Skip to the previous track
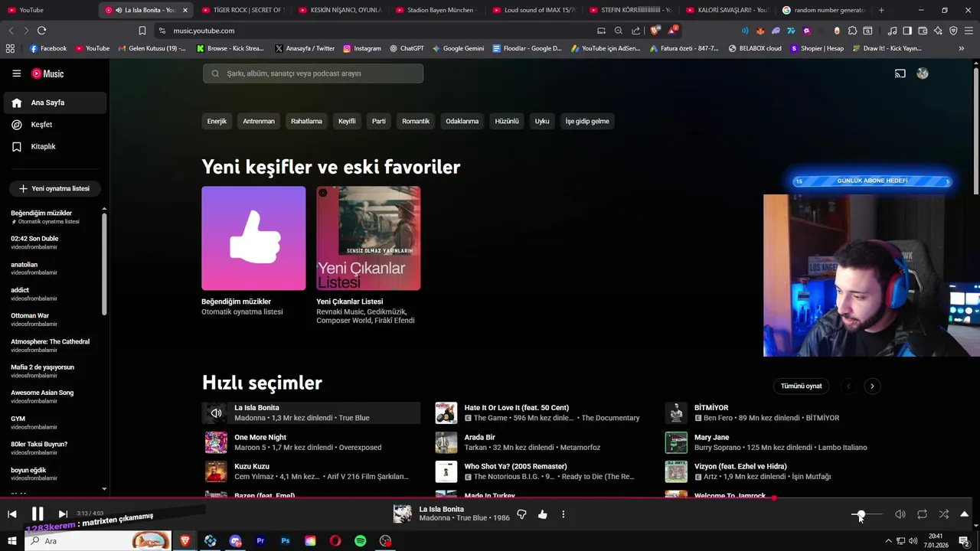 coord(12,514)
